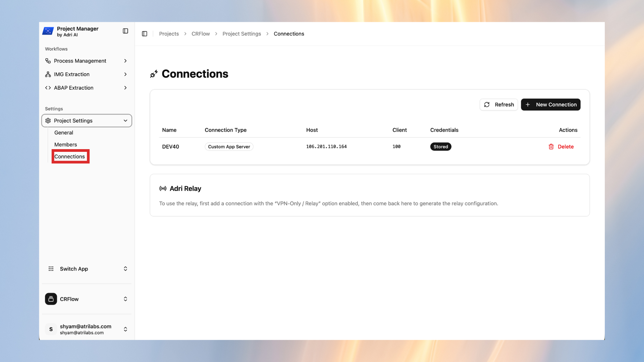Image resolution: width=644 pixels, height=362 pixels.
Task: Click the New Connection button
Action: [x=550, y=105]
